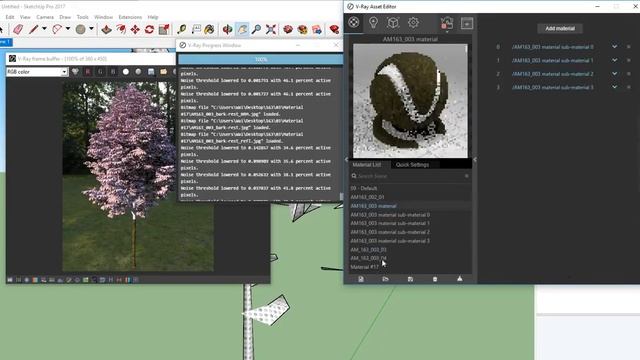This screenshot has width=640, height=360.
Task: Open Materials section in Asset Editor
Action: (353, 22)
